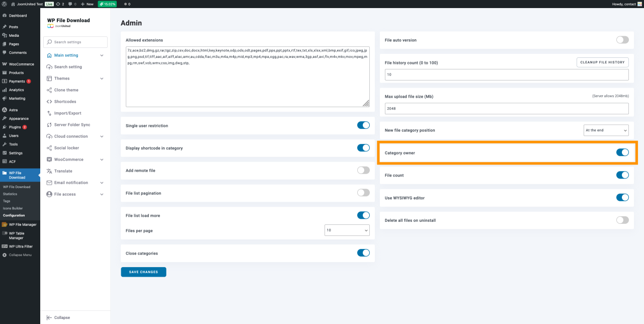Turn on Add remote file switch
The image size is (644, 324).
click(x=363, y=171)
